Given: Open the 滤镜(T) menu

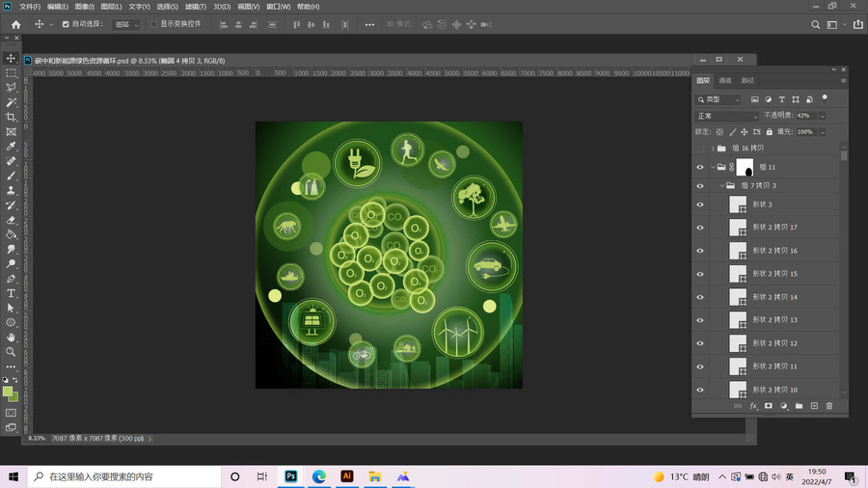Looking at the screenshot, I should (196, 7).
